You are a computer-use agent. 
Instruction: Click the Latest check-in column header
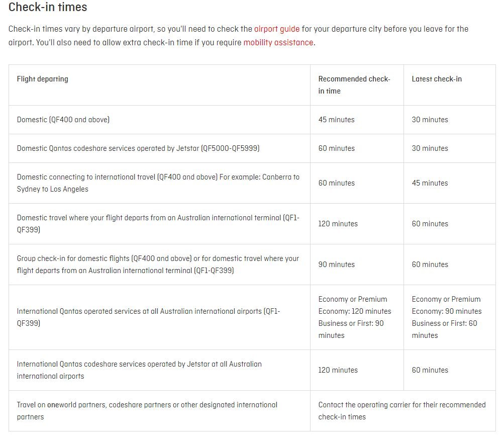coord(436,79)
